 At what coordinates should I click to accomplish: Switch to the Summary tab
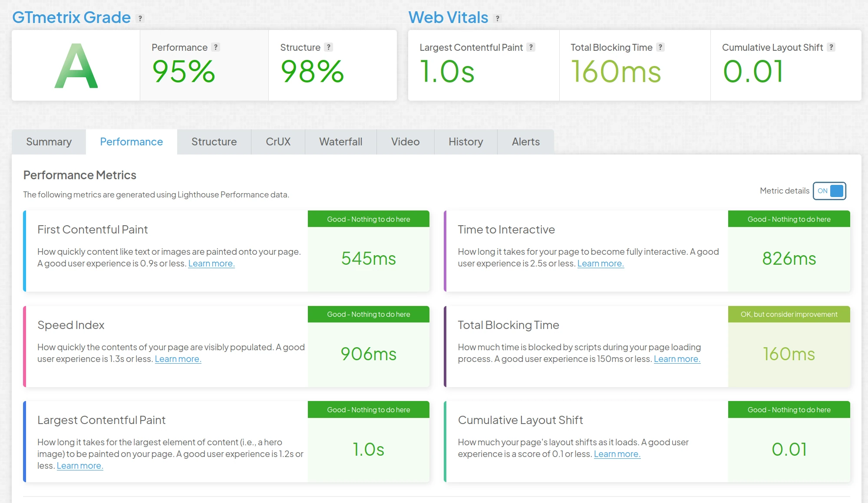click(x=49, y=141)
